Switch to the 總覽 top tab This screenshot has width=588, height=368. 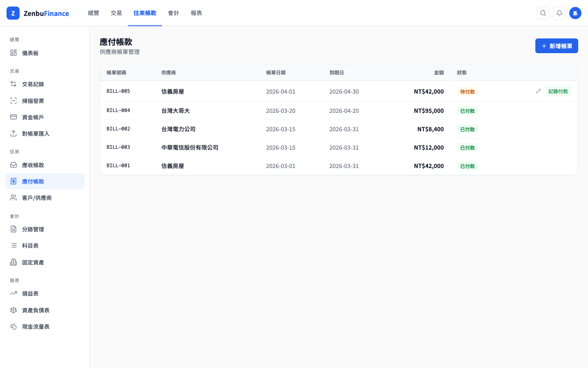[x=94, y=13]
